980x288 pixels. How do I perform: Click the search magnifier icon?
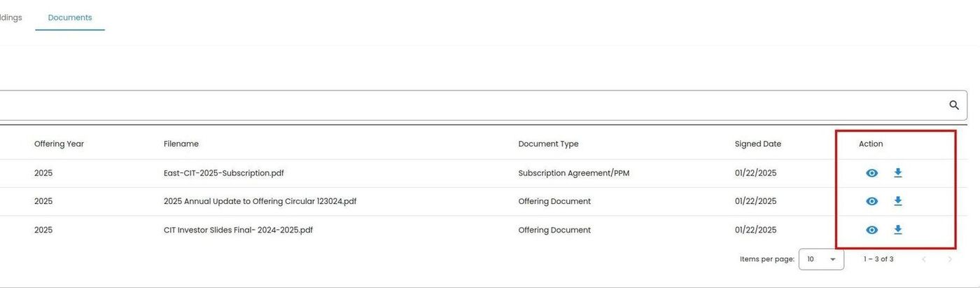[953, 105]
